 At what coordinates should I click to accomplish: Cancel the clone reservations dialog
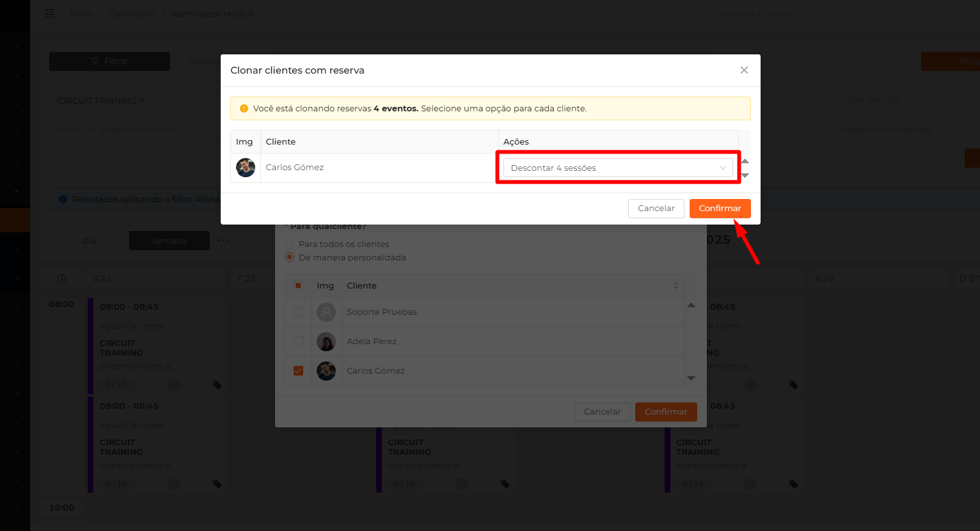click(656, 209)
